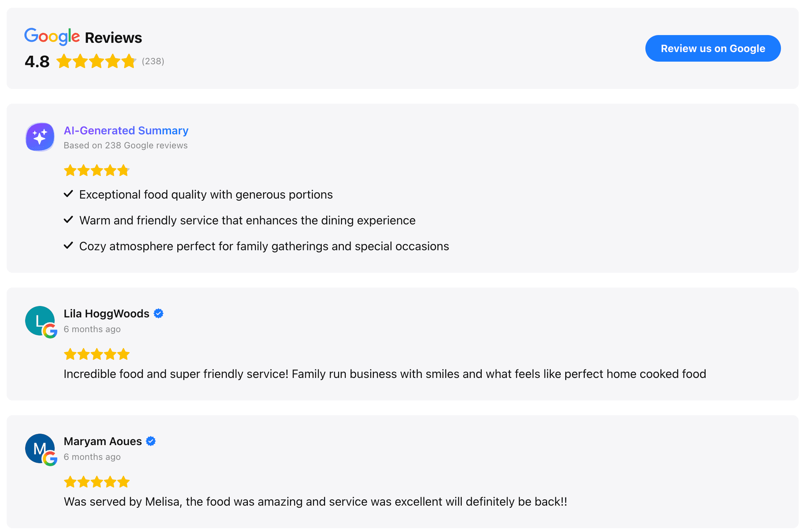Click the Google G badge on Lila's avatar
The image size is (812, 530).
[50, 331]
